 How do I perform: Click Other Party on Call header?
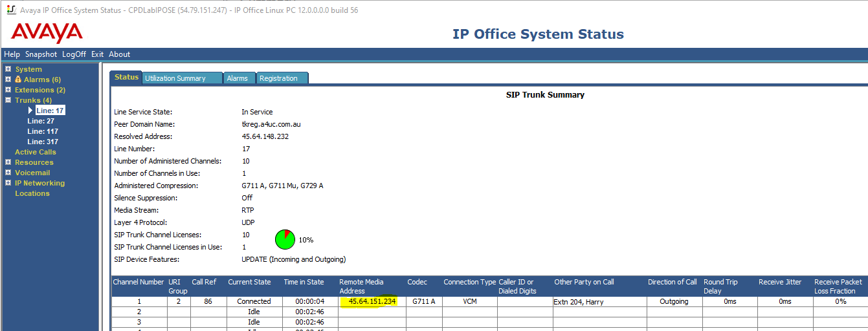599,286
